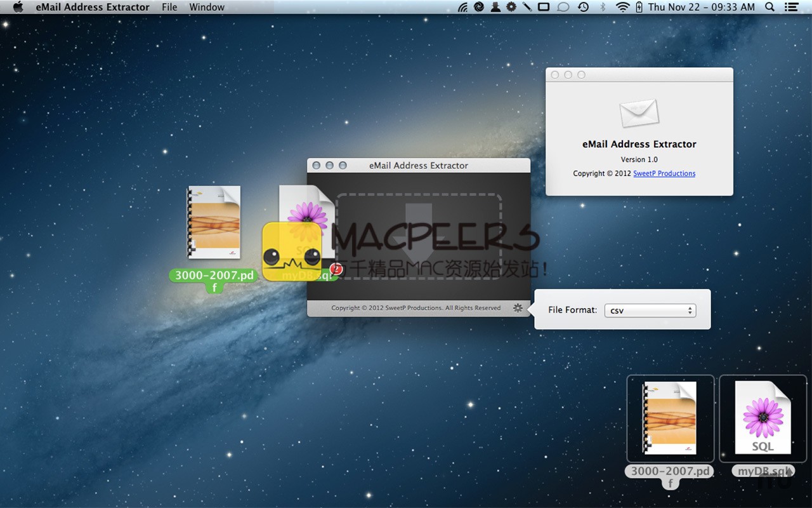Open the Apple menu

(18, 7)
